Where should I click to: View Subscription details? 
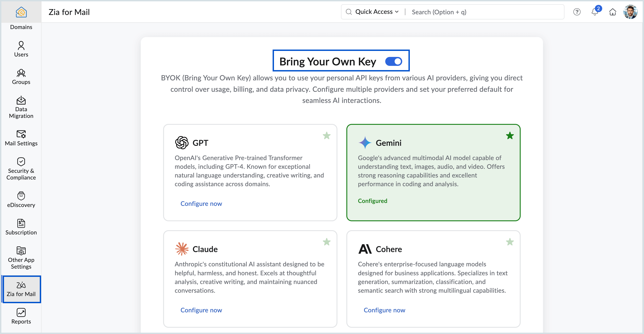21,226
